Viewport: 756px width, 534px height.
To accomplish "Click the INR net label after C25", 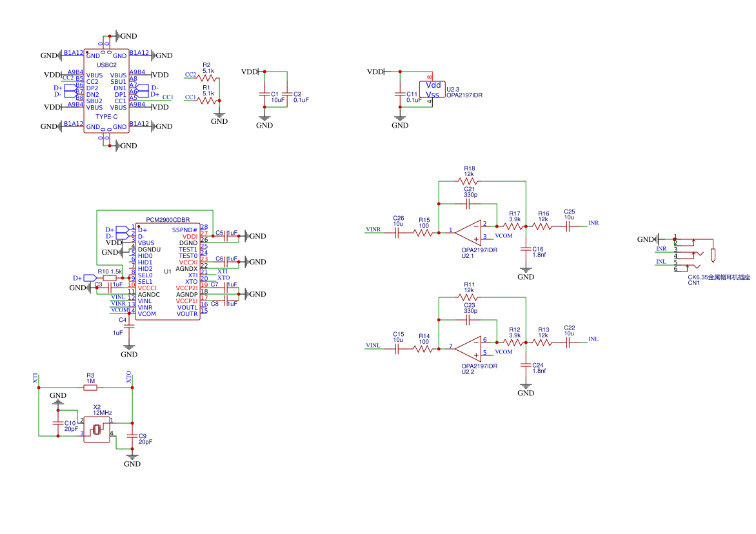I will tap(593, 222).
